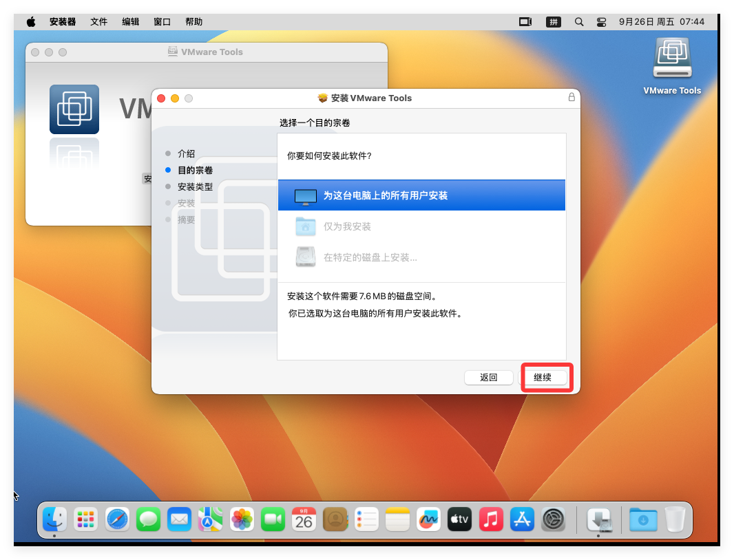Open Contacts from the Dock

coord(335,519)
